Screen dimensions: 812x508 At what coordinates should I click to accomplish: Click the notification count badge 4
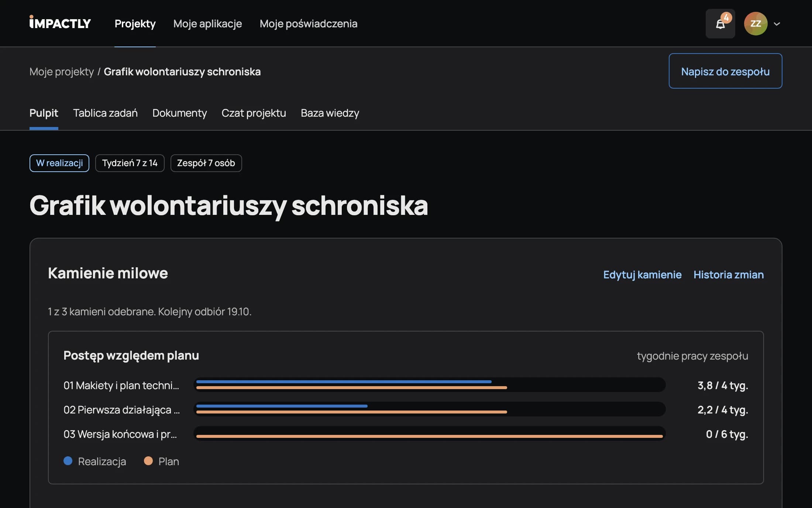click(x=726, y=17)
